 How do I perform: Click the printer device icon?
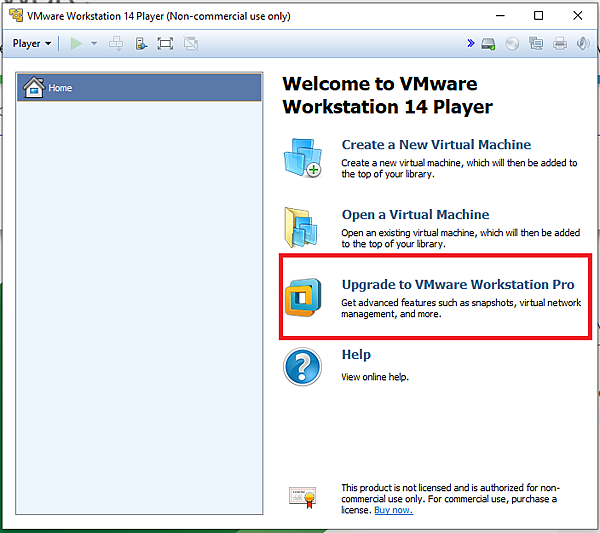click(560, 44)
